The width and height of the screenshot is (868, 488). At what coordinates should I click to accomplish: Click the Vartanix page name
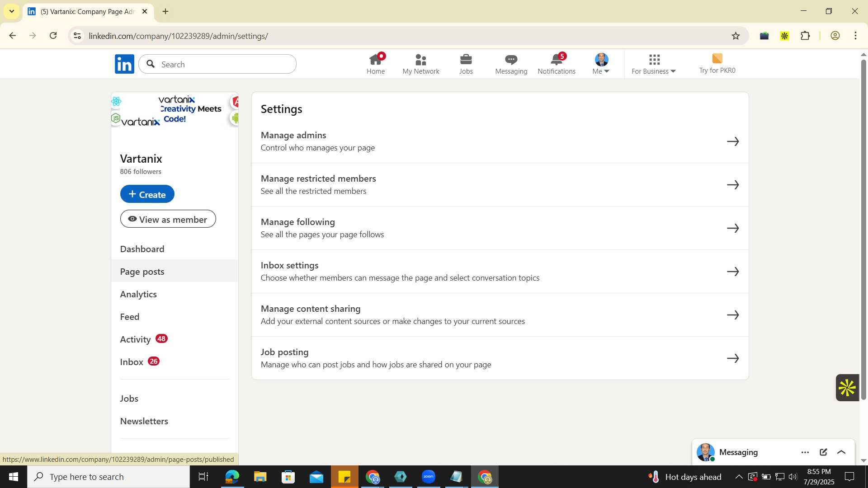point(141,159)
